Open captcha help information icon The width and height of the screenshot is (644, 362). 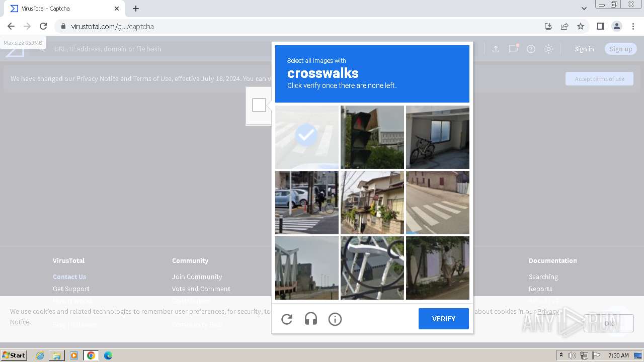335,319
